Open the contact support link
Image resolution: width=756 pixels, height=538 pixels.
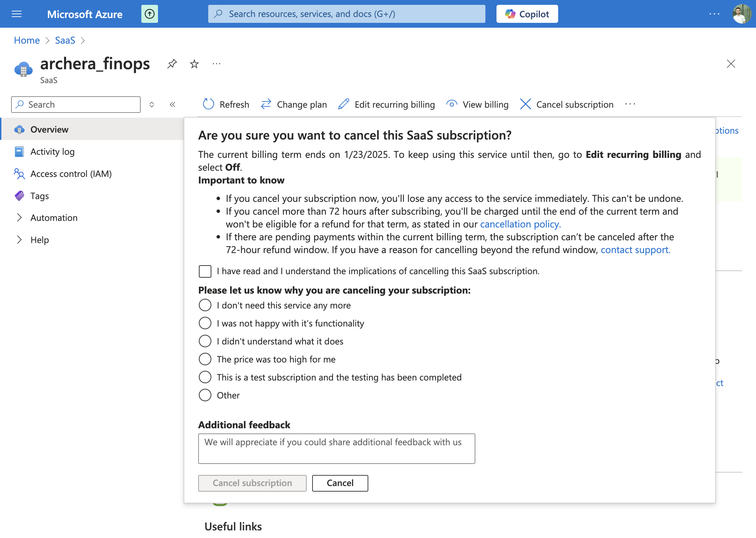click(x=635, y=250)
